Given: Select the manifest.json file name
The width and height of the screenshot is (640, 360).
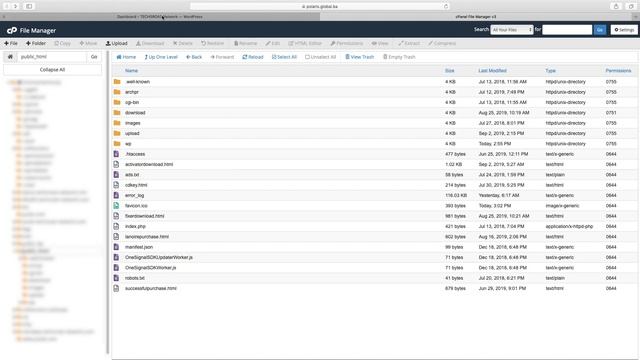Looking at the screenshot, I should pyautogui.click(x=139, y=247).
